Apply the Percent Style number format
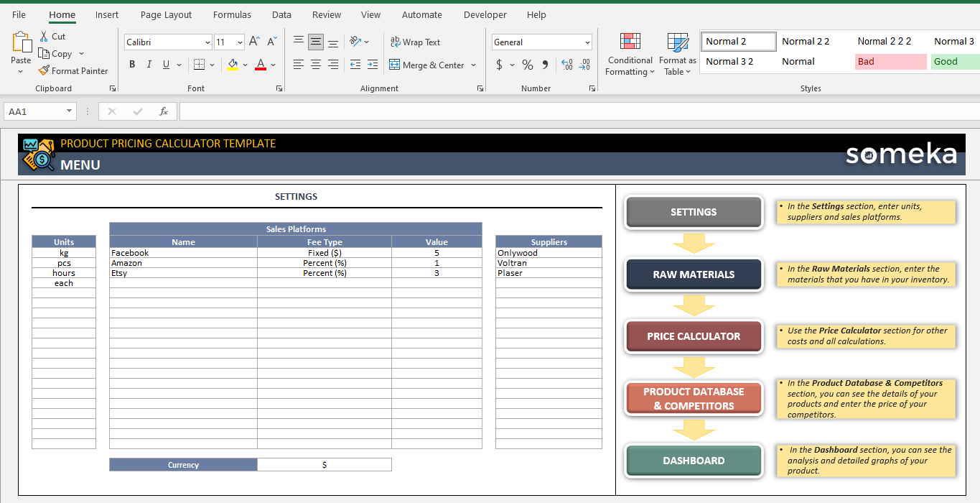 [x=527, y=65]
